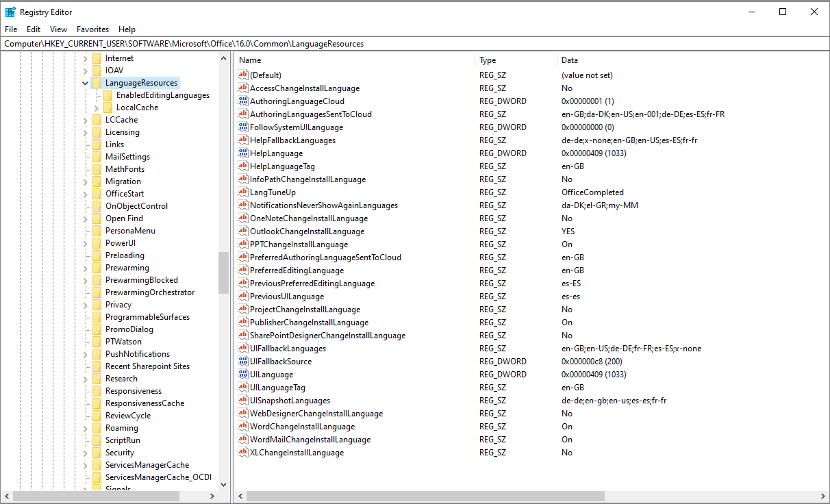Open the Help menu

pyautogui.click(x=127, y=29)
